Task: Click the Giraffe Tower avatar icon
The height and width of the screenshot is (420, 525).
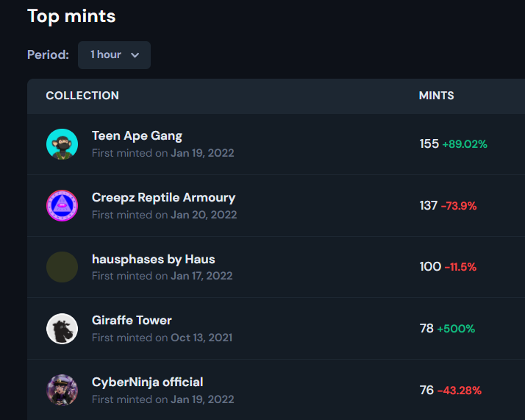Action: [x=62, y=329]
